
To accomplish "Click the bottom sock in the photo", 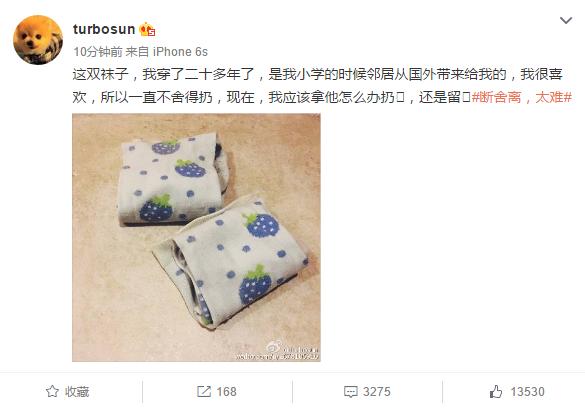I will [231, 262].
